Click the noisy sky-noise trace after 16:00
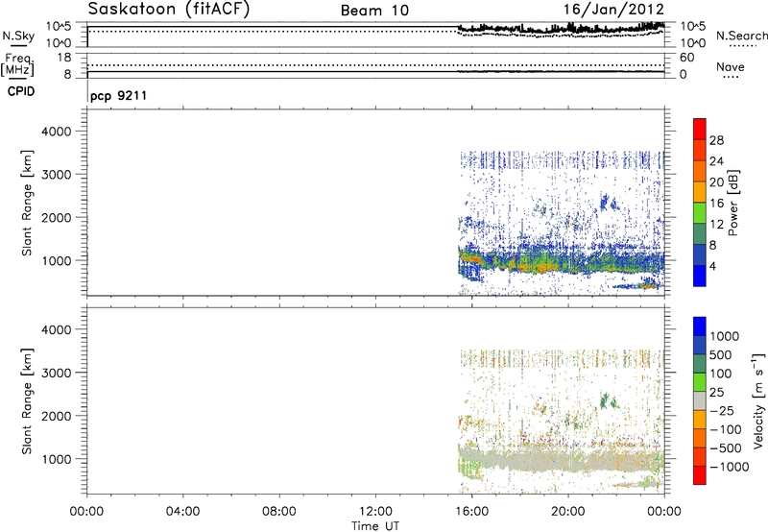 pos(561,29)
